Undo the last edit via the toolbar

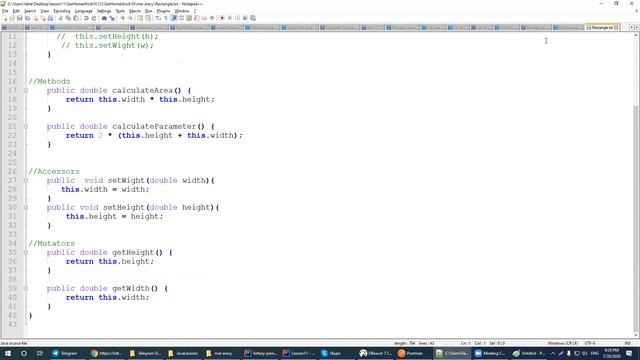[86, 18]
